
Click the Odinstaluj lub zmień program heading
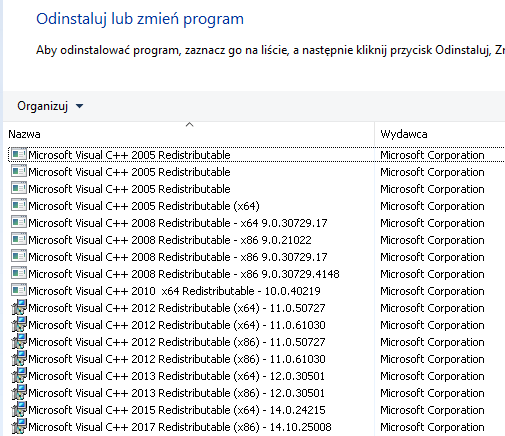point(140,19)
